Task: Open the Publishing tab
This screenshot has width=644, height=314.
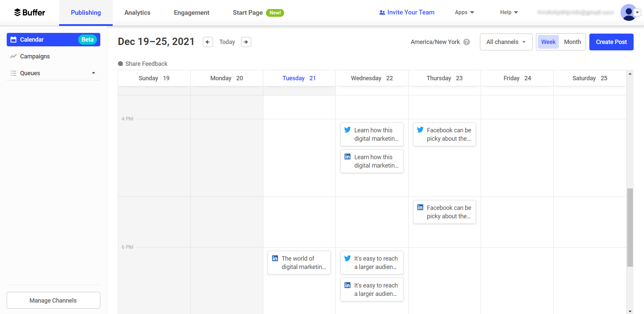Action: tap(86, 13)
